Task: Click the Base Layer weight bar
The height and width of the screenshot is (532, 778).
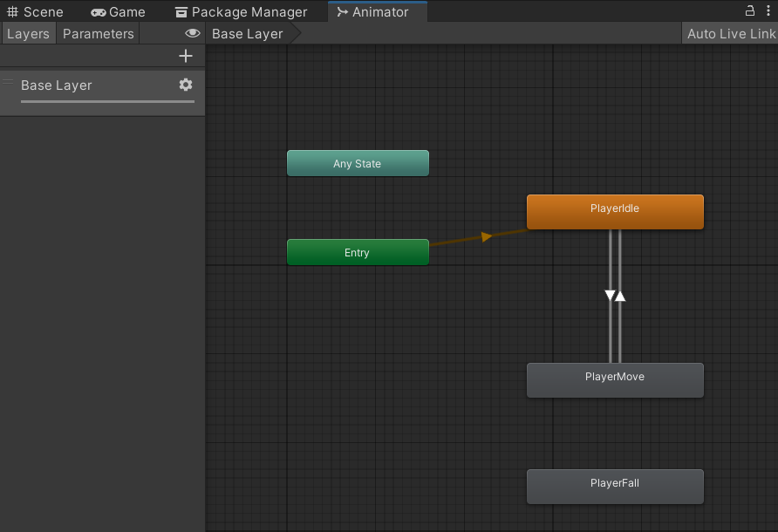Action: click(107, 102)
